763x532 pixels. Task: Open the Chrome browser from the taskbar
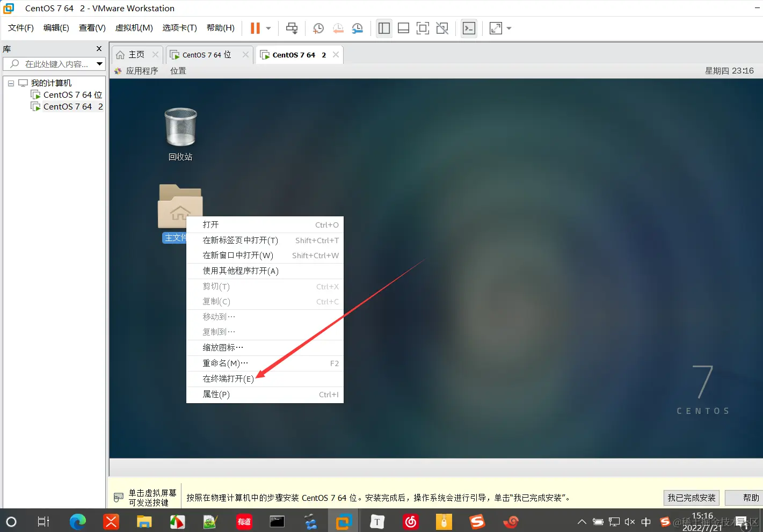(x=77, y=521)
